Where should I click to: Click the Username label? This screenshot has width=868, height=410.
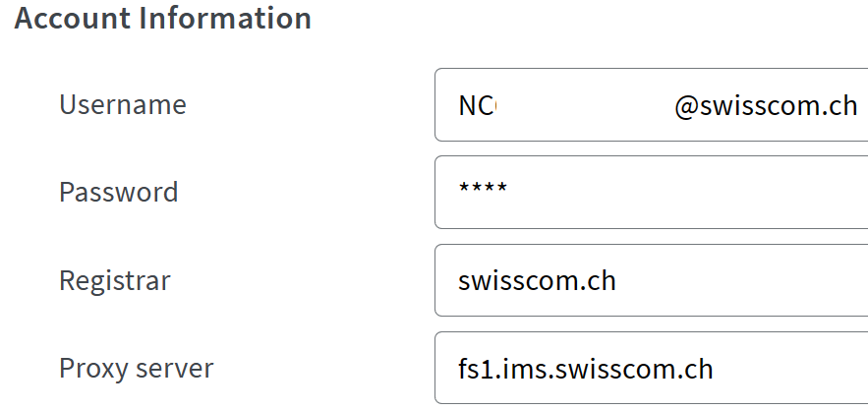[x=123, y=104]
